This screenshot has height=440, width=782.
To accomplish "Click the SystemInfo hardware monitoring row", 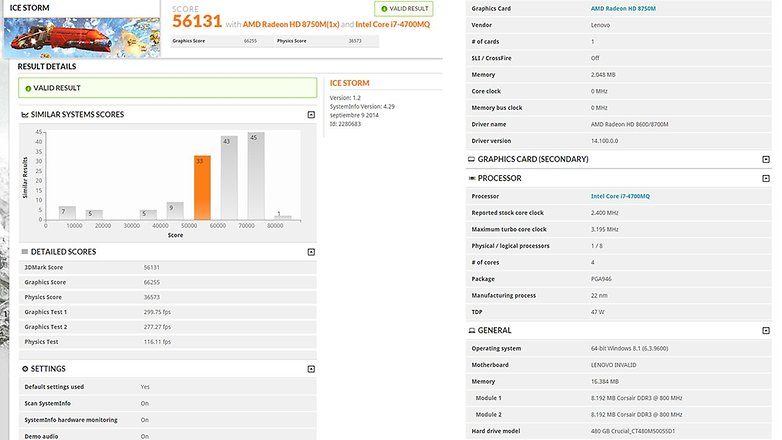I will point(168,420).
